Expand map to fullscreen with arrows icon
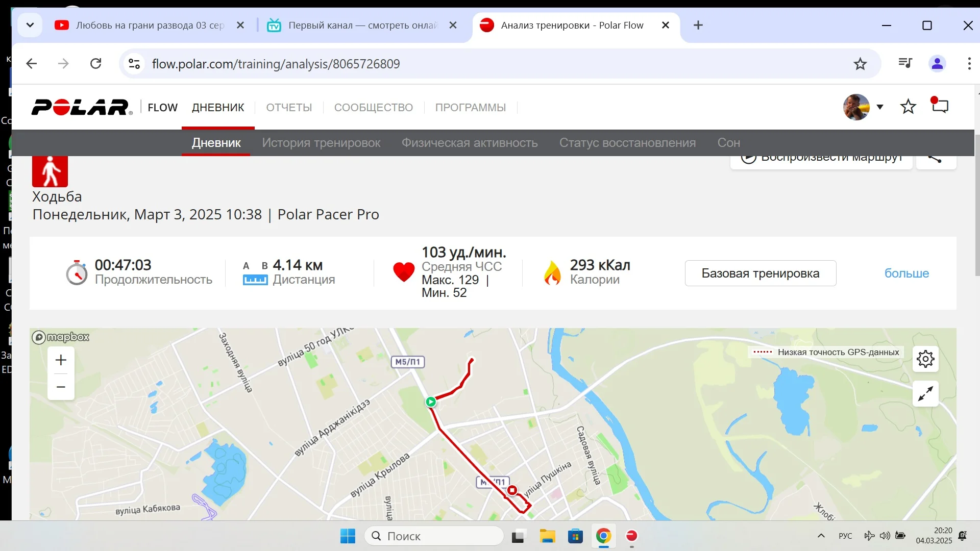 coord(925,394)
